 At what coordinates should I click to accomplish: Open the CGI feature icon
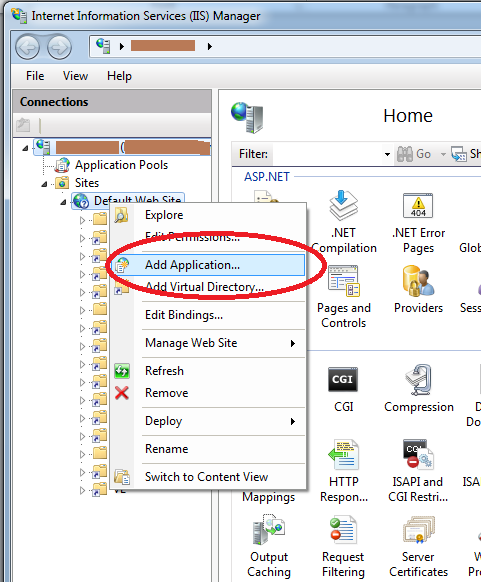click(343, 379)
